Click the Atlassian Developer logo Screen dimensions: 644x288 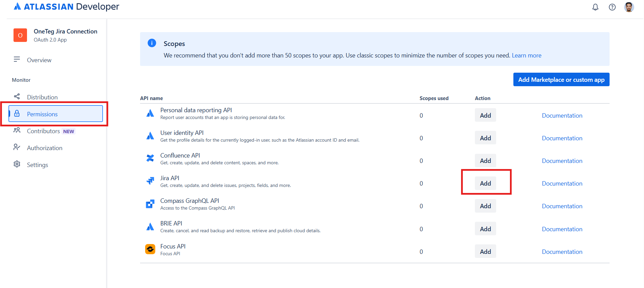(x=66, y=6)
